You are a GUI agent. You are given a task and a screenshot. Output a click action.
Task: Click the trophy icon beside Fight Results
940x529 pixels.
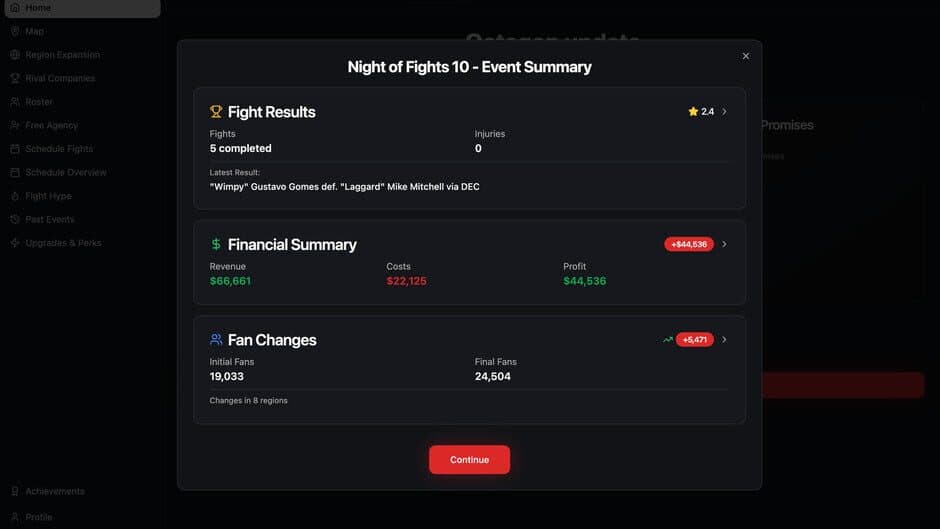click(x=216, y=112)
